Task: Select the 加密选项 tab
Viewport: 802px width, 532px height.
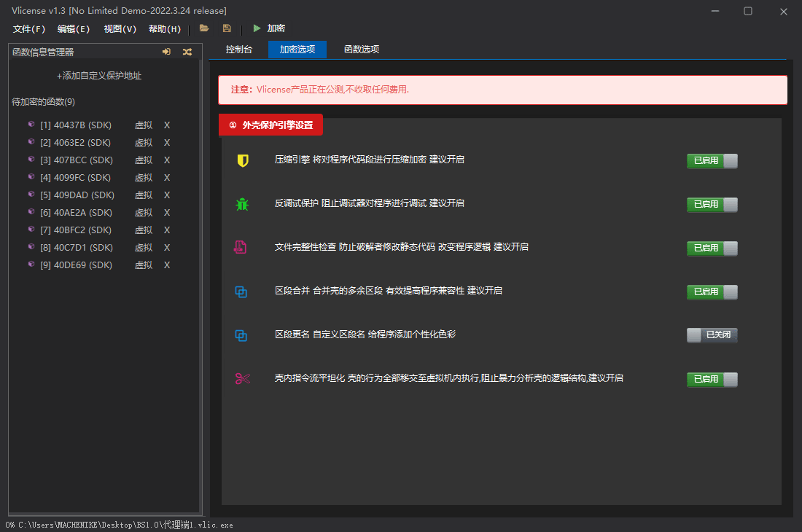Action: point(297,50)
